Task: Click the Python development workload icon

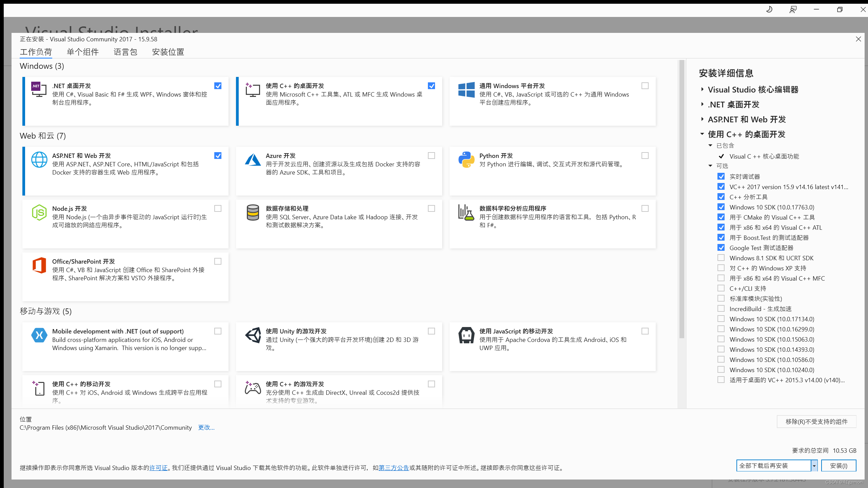Action: click(466, 160)
